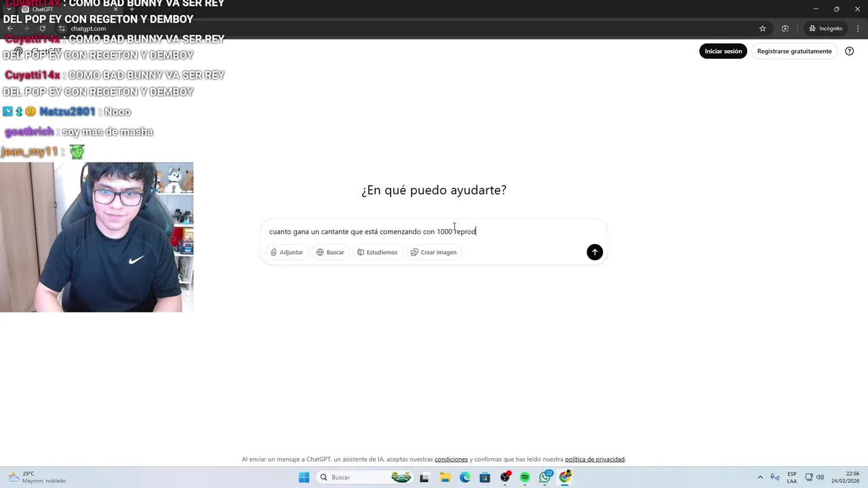The width and height of the screenshot is (868, 488).
Task: Click the Buscar globe button in ChatGPT
Action: [330, 252]
